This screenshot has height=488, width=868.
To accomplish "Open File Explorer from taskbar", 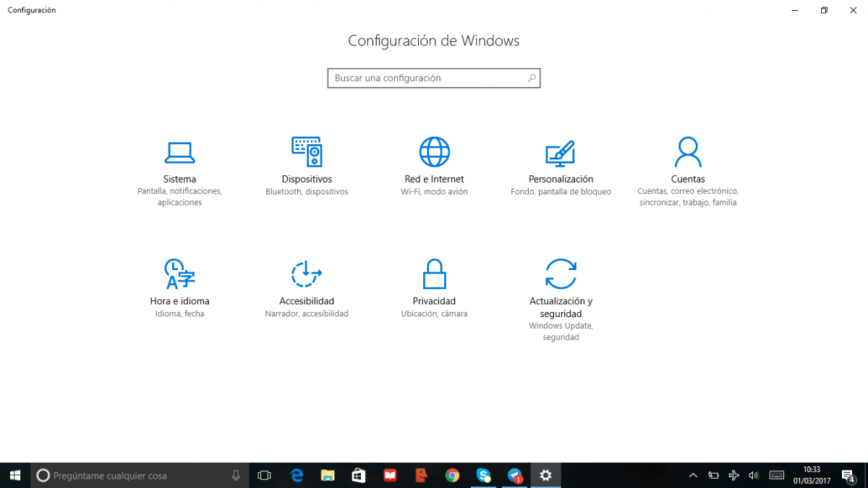I will [x=328, y=476].
